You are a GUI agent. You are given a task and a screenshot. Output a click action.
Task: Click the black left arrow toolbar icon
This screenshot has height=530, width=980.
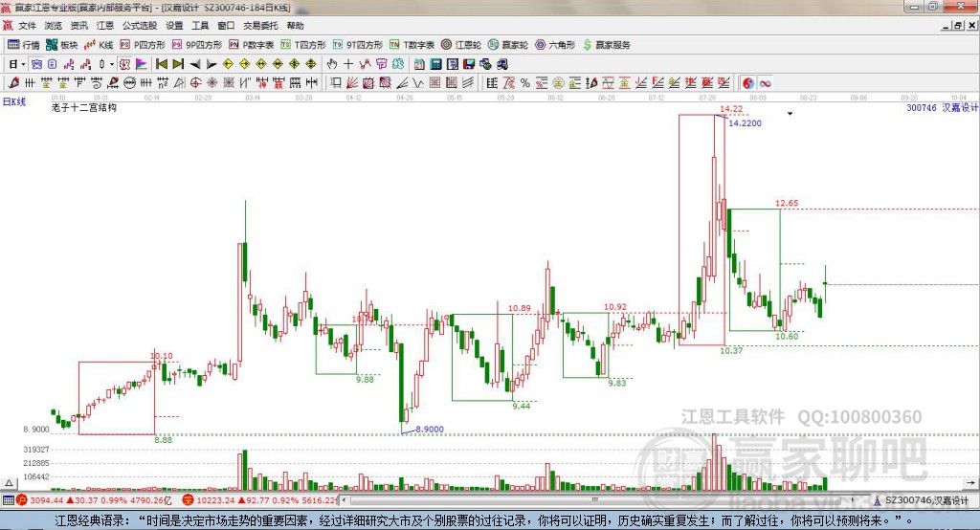195,64
